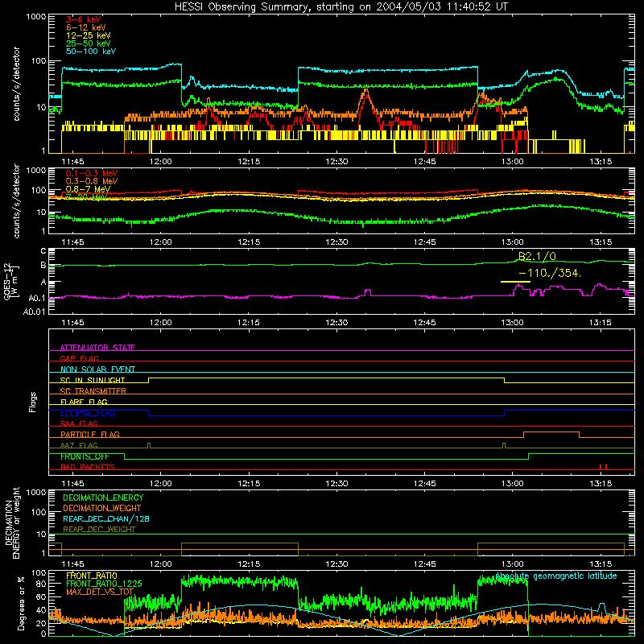Click the SC_TRANSMITTER flag label
The image size is (644, 644).
pos(93,391)
